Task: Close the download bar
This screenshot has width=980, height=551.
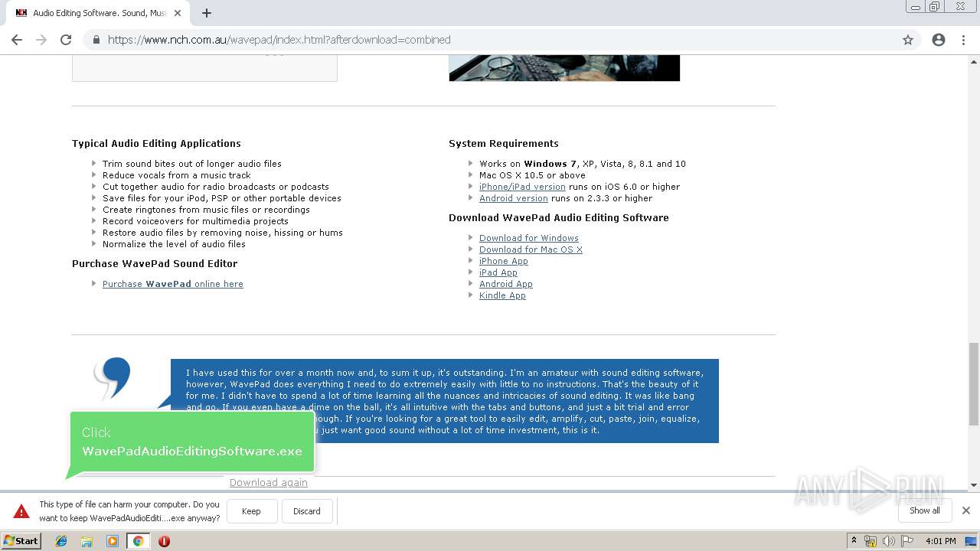Action: tap(966, 510)
